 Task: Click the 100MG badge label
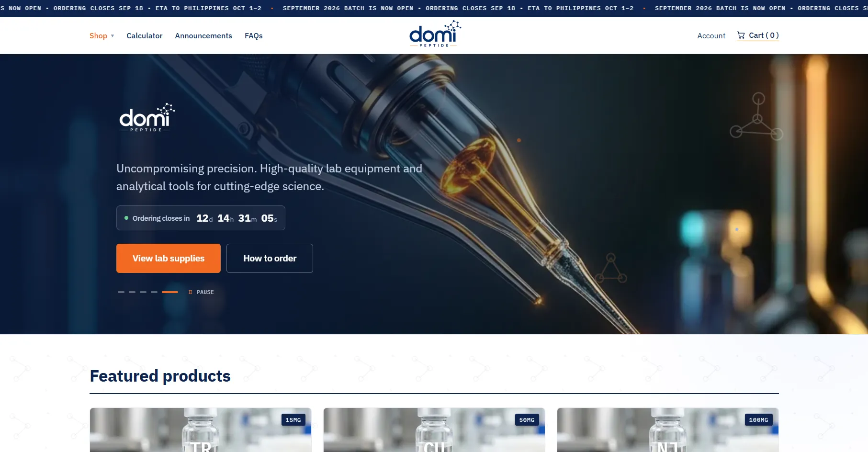pos(758,420)
